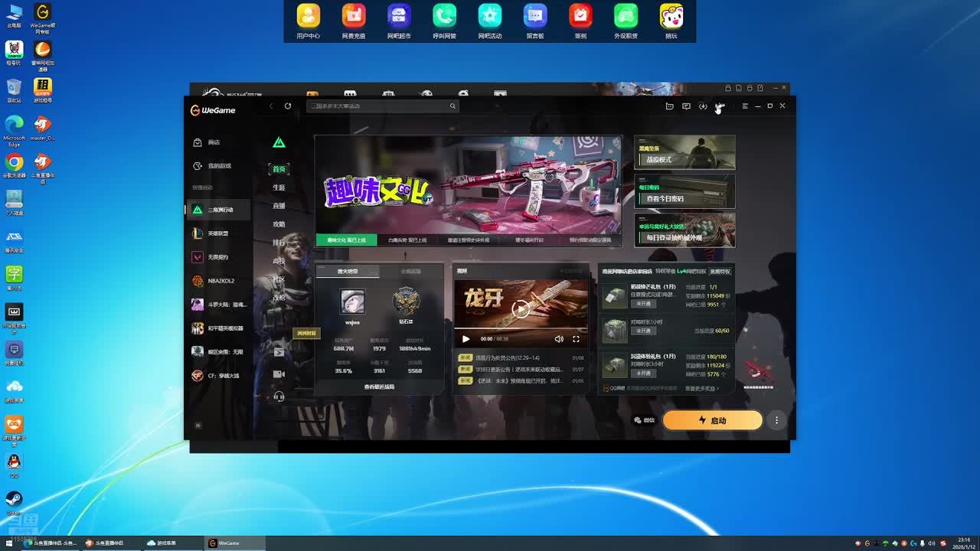Select the 全面战场 stats tab
The height and width of the screenshot is (551, 980).
(411, 272)
